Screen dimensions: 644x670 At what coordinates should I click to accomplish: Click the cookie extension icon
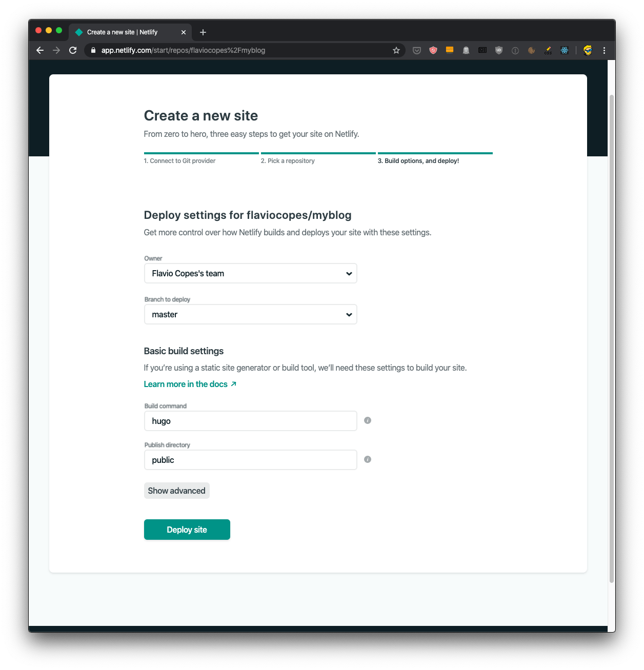click(532, 50)
